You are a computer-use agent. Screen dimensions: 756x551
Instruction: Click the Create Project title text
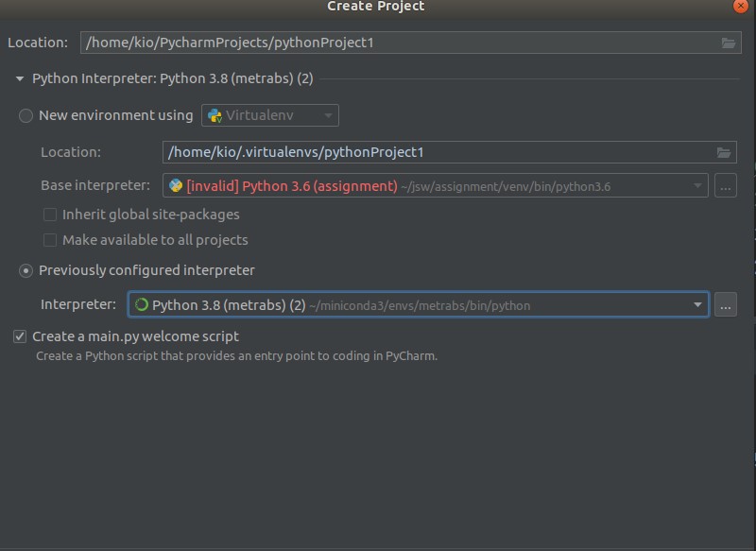click(375, 7)
